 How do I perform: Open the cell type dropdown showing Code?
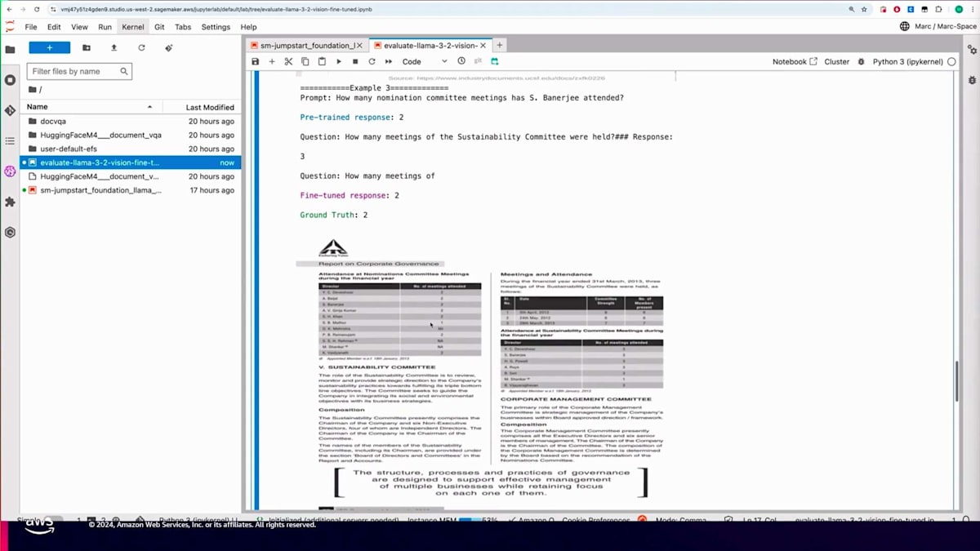click(425, 61)
